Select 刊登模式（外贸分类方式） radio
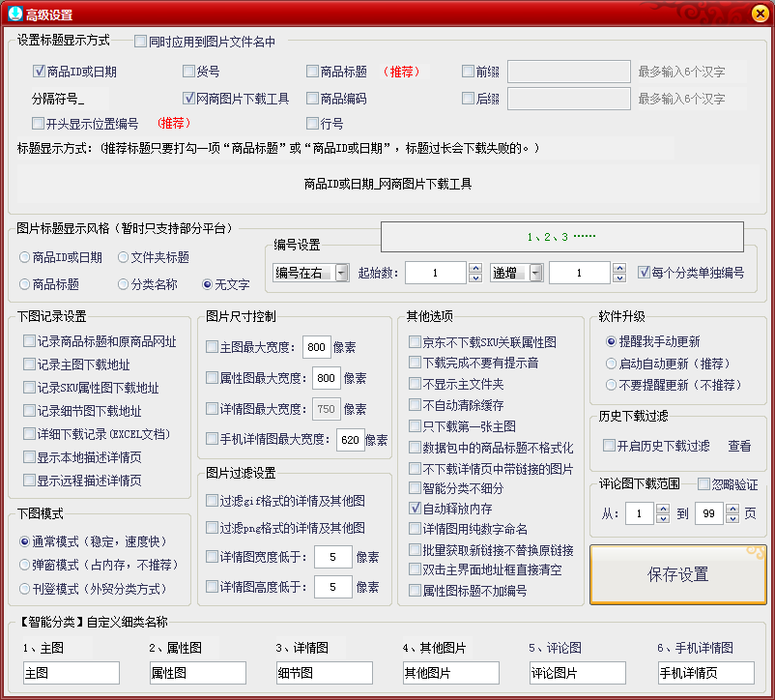 tap(24, 589)
